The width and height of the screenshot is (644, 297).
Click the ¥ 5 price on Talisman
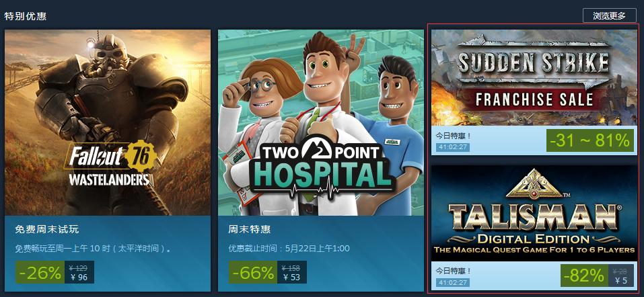click(x=622, y=281)
